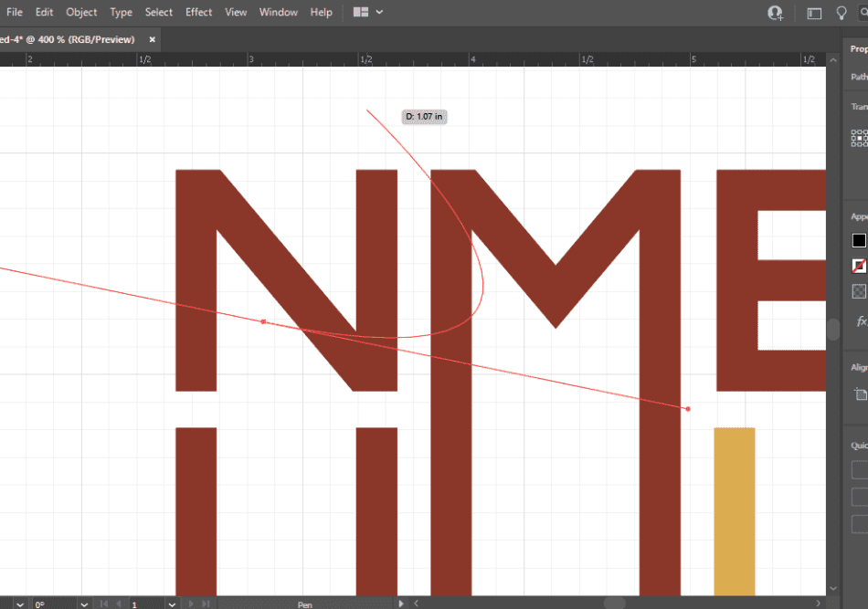Open the Type menu

(x=121, y=12)
